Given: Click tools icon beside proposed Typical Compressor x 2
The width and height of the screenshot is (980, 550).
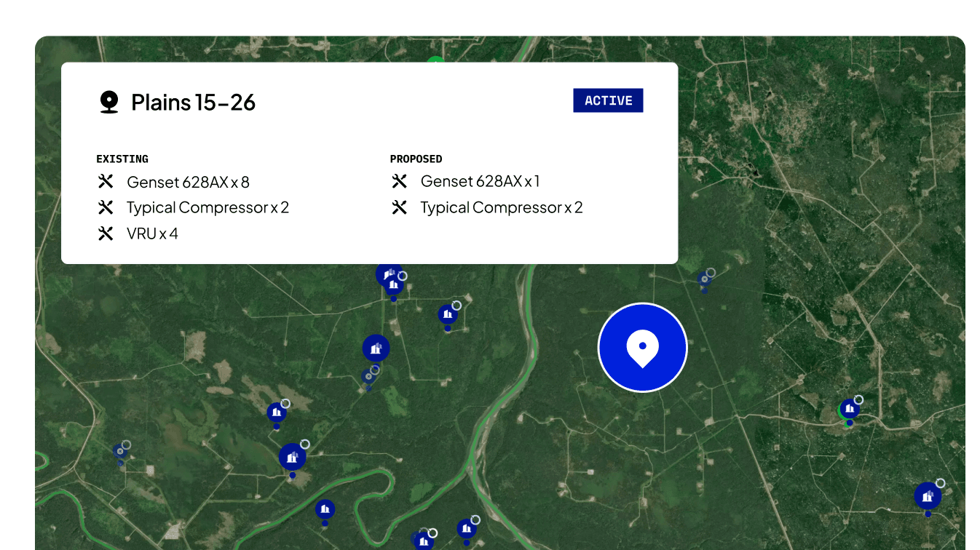Looking at the screenshot, I should (x=399, y=208).
